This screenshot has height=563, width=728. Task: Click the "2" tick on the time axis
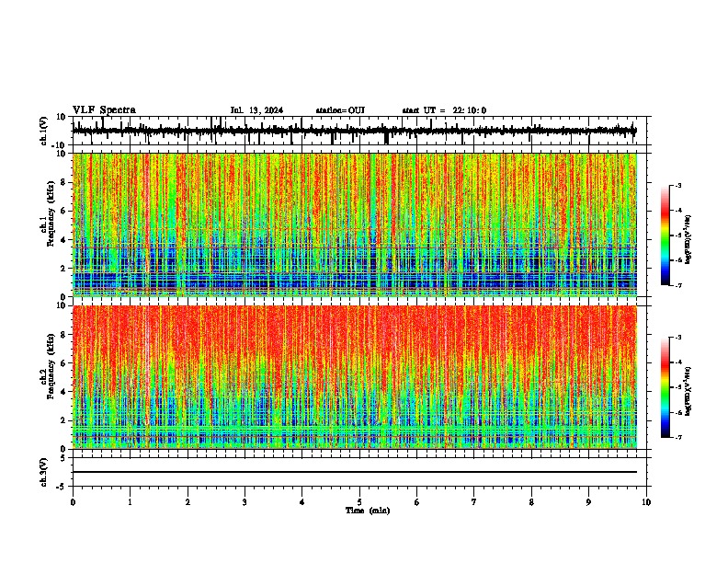click(x=188, y=502)
